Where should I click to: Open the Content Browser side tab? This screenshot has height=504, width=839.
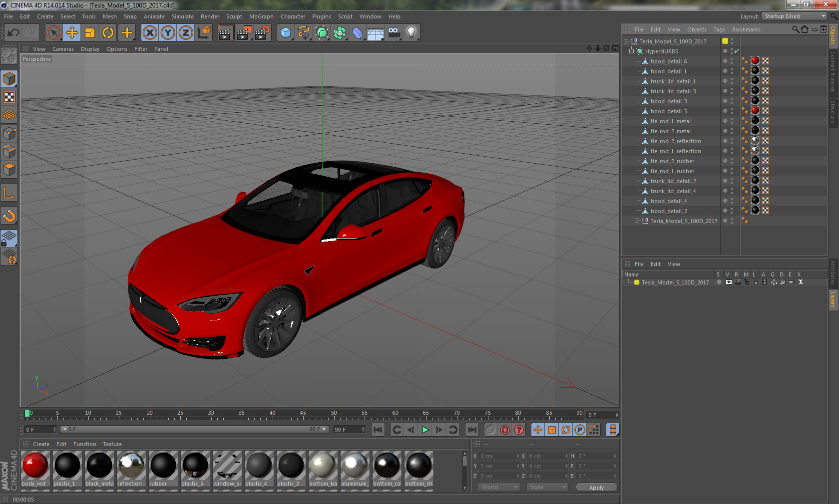click(x=833, y=71)
